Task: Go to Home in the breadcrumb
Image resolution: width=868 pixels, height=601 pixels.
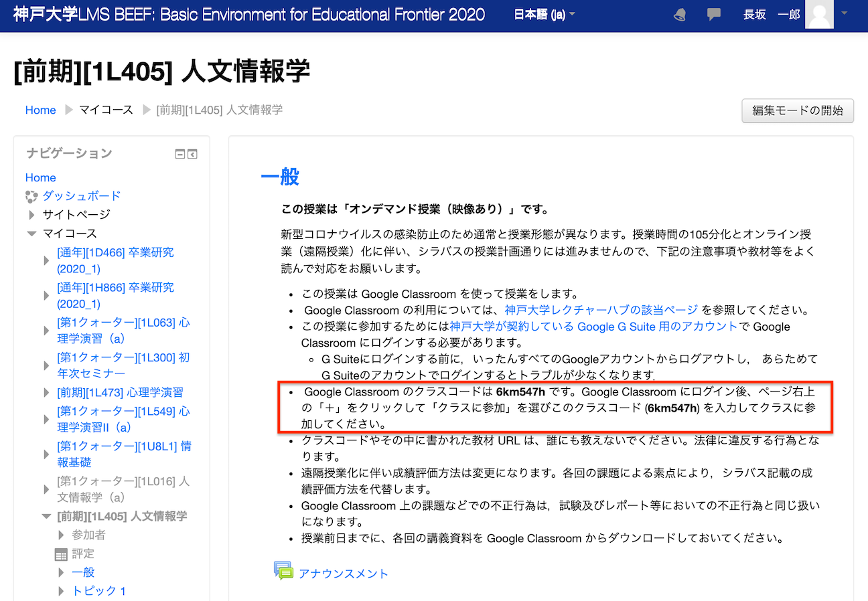Action: 40,110
